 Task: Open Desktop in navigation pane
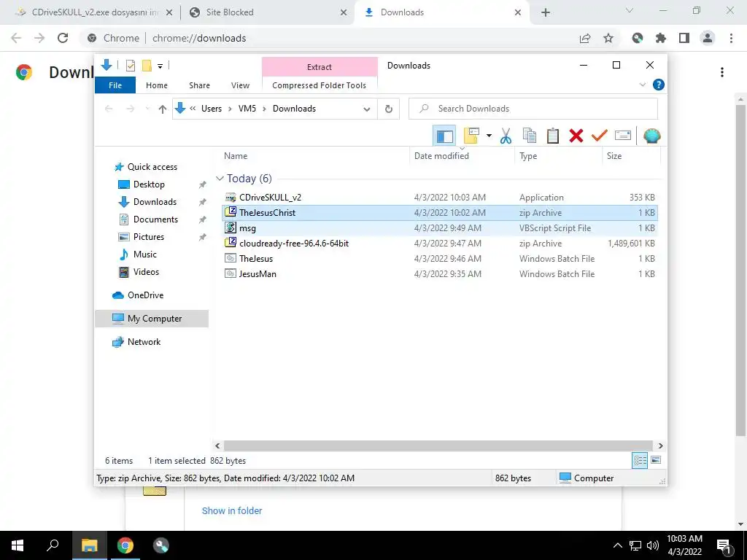click(x=149, y=184)
